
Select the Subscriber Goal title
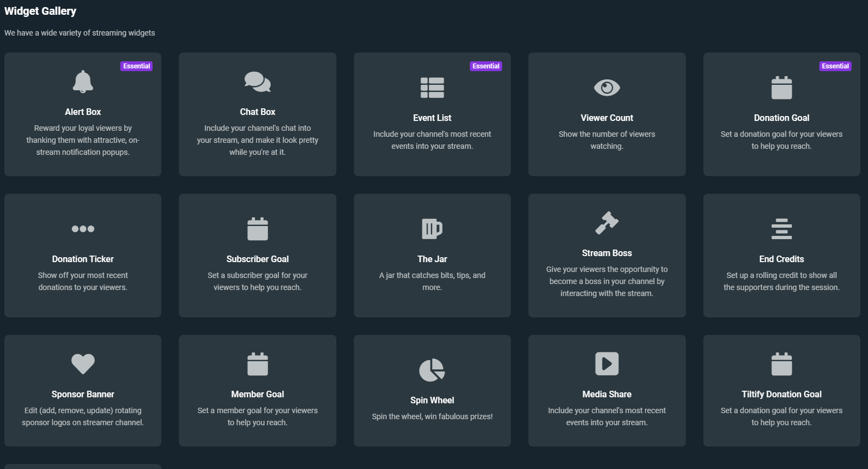(x=258, y=259)
